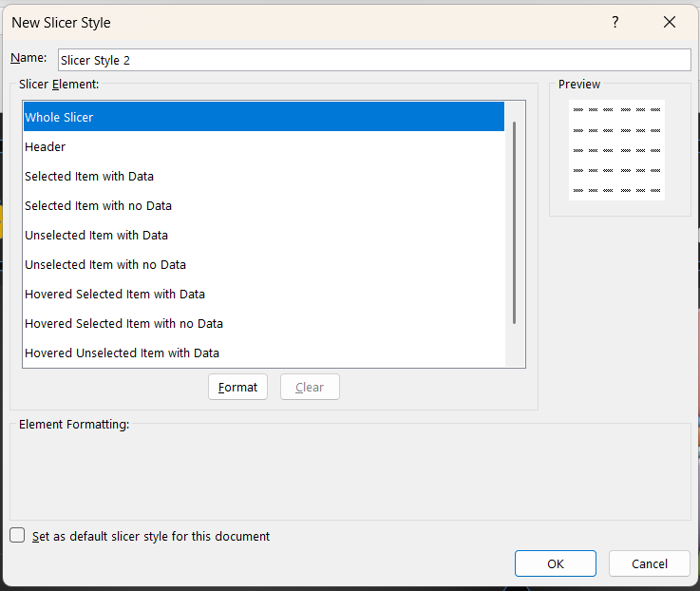Select Whole Slicer element
700x591 pixels.
click(264, 117)
